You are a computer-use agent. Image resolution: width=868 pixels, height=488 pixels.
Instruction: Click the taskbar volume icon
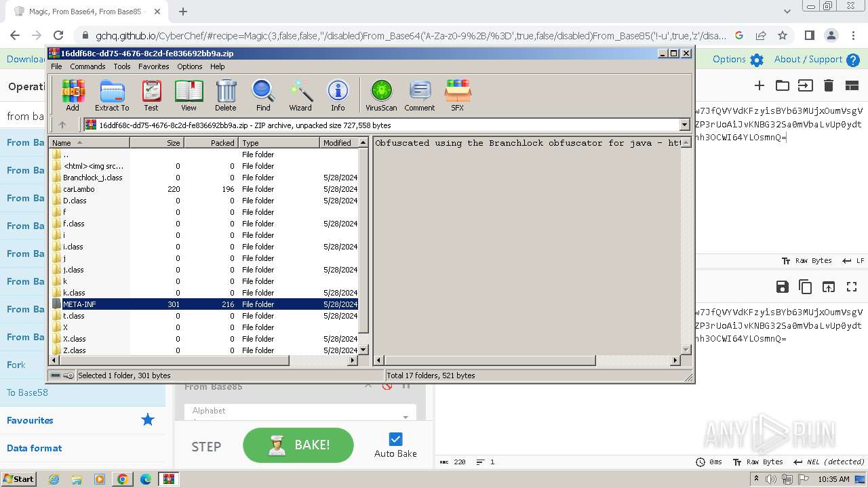point(770,479)
